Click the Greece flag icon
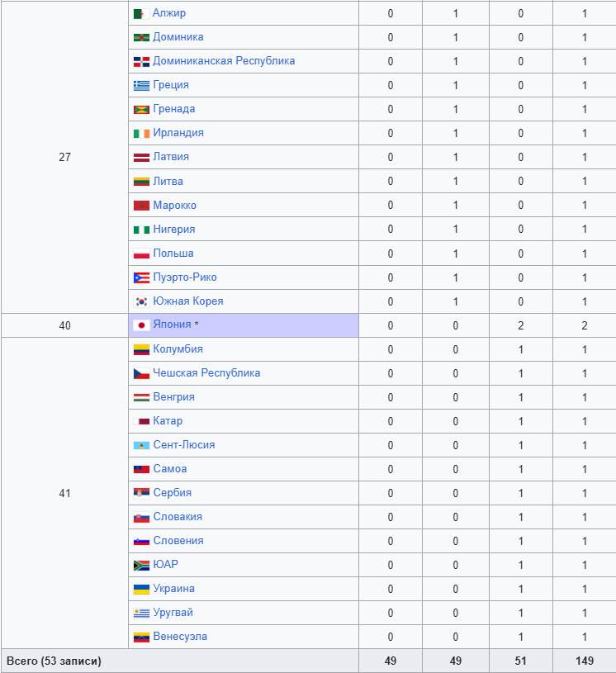The width and height of the screenshot is (616, 673). point(141,85)
